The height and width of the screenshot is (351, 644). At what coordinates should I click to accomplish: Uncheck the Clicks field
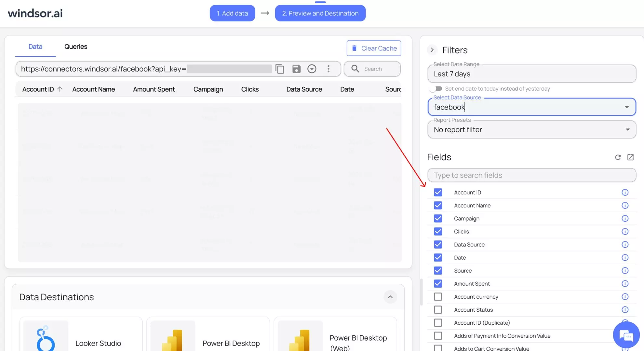click(x=438, y=231)
